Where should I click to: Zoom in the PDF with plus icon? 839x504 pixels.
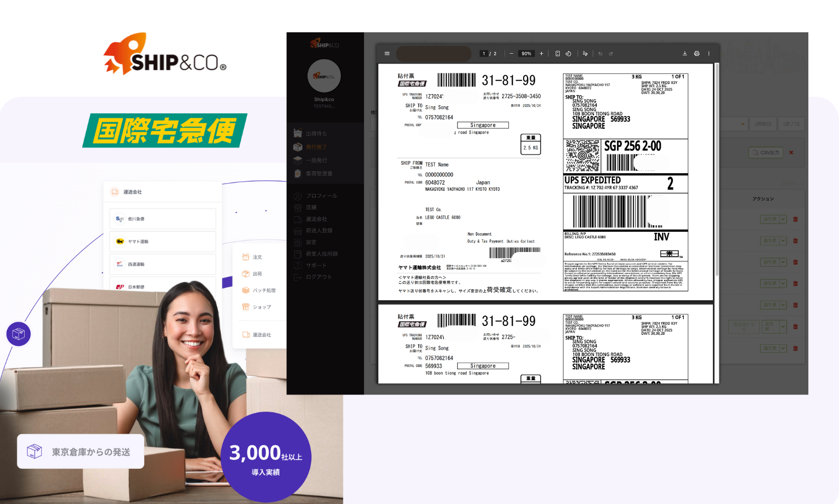(541, 54)
